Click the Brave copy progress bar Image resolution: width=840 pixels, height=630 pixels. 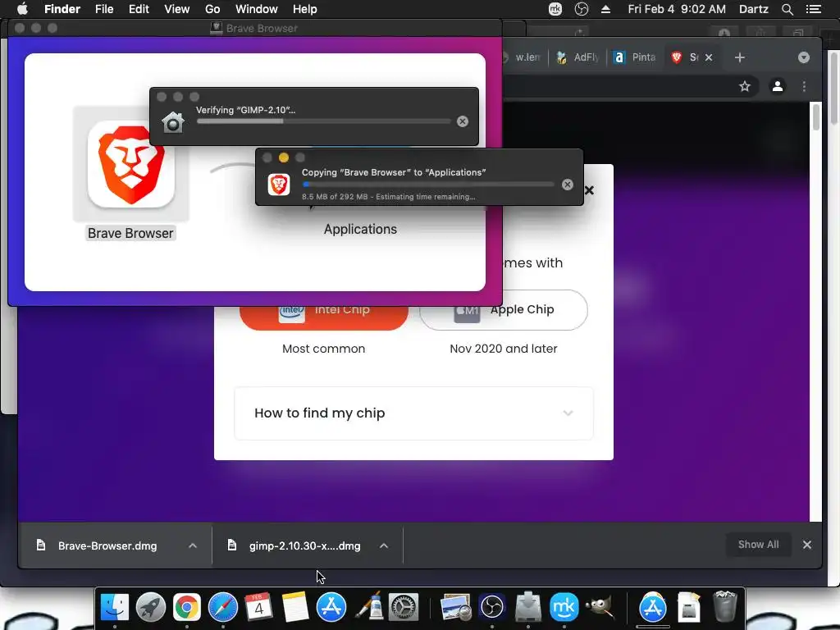coord(428,185)
